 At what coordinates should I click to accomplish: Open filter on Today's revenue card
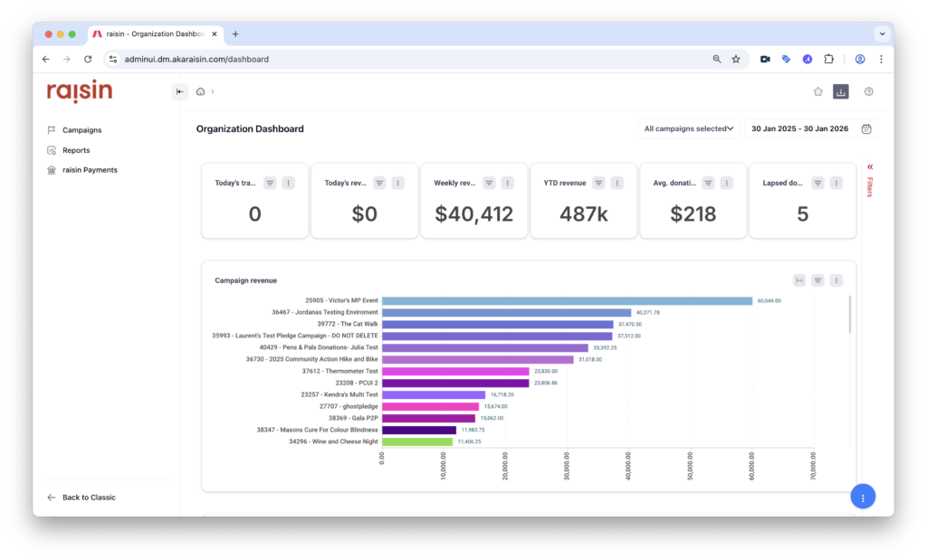(x=379, y=183)
